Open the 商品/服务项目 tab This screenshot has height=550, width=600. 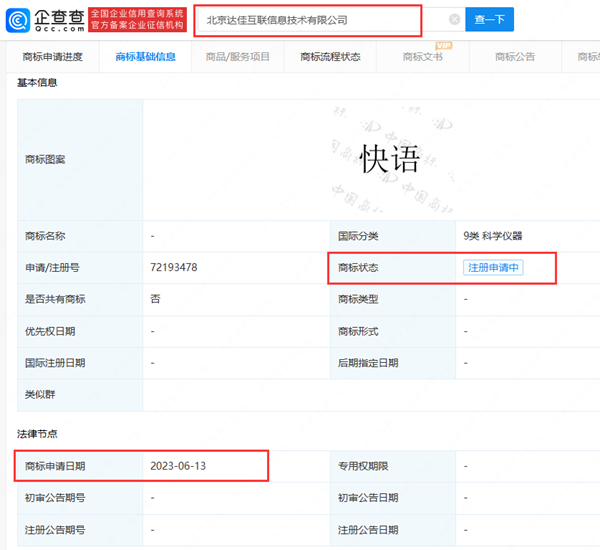(x=238, y=57)
